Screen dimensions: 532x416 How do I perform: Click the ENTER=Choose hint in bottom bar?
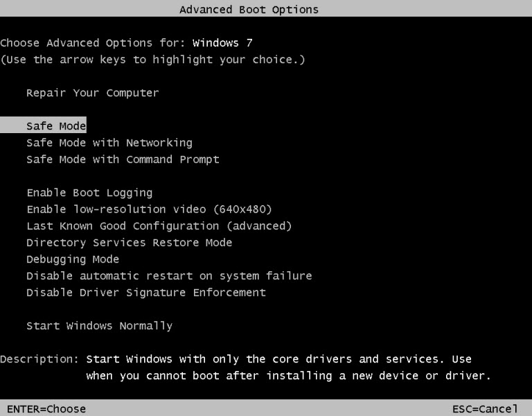point(46,409)
